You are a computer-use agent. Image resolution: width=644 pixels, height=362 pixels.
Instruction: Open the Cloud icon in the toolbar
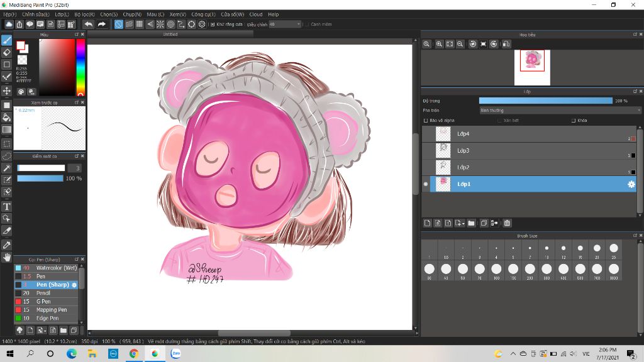(9, 25)
